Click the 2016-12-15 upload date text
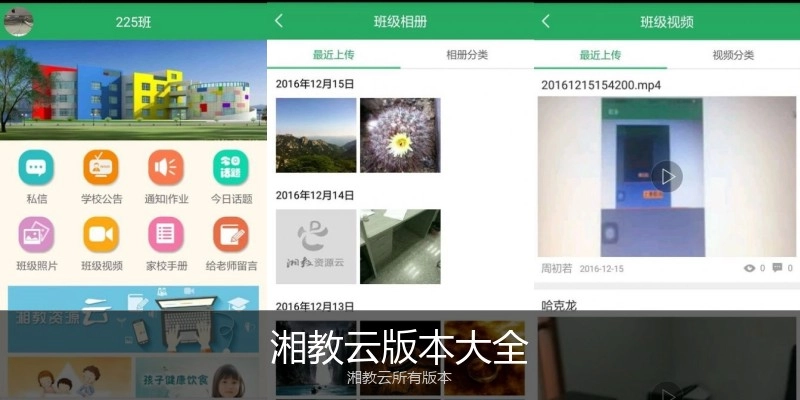Viewport: 800px width, 400px height. click(602, 269)
